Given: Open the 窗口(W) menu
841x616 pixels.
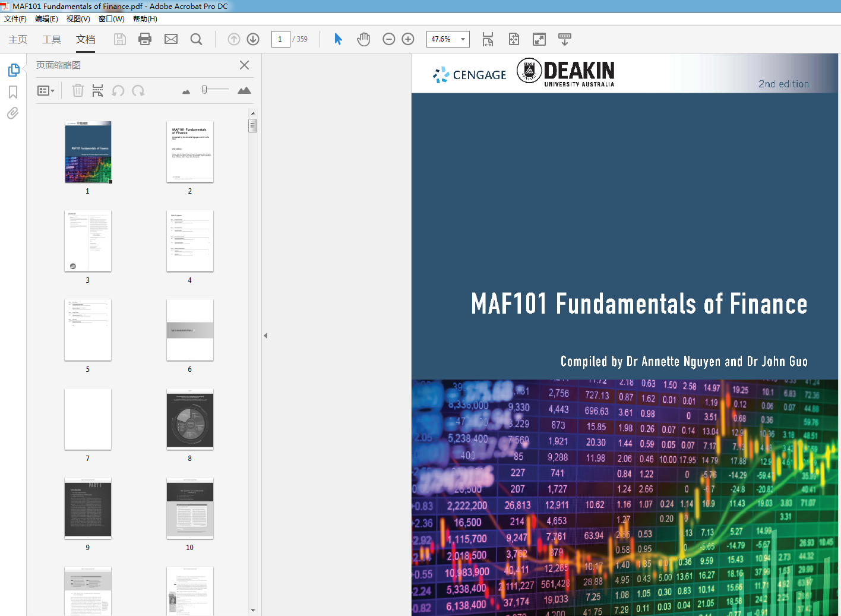Looking at the screenshot, I should click(111, 19).
